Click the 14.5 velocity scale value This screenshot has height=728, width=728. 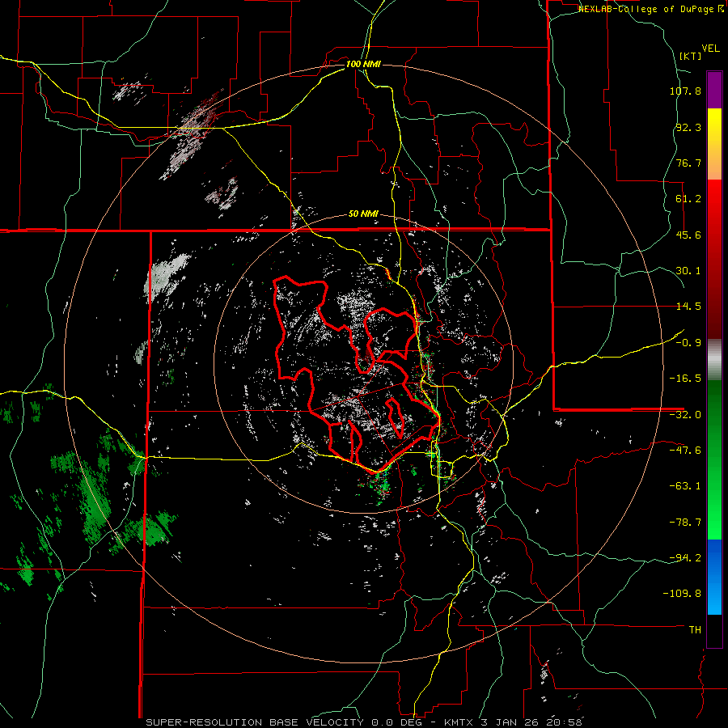(688, 307)
